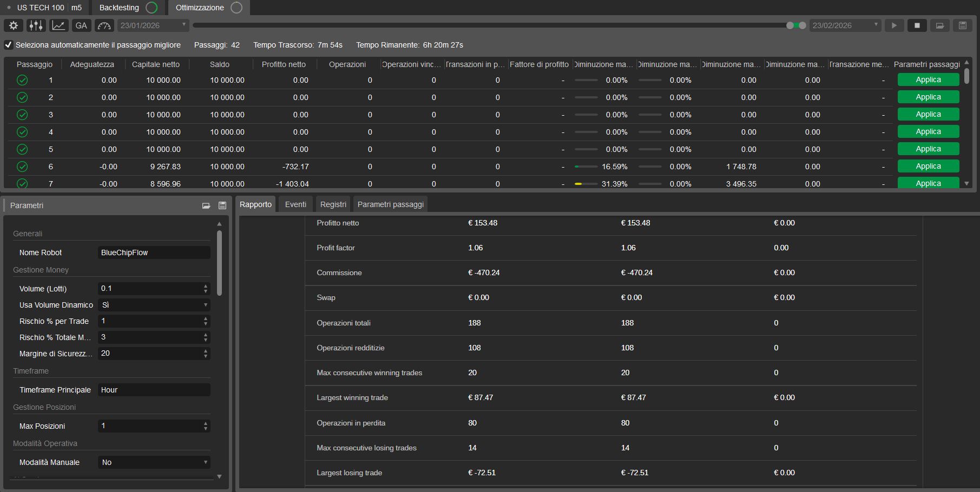Expand the 'Rischio % per Trade' stepper field
Image resolution: width=980 pixels, height=492 pixels.
[x=206, y=321]
